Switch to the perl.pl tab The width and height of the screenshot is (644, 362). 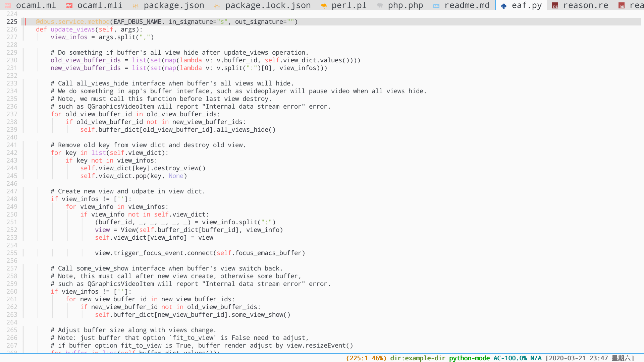(x=349, y=6)
